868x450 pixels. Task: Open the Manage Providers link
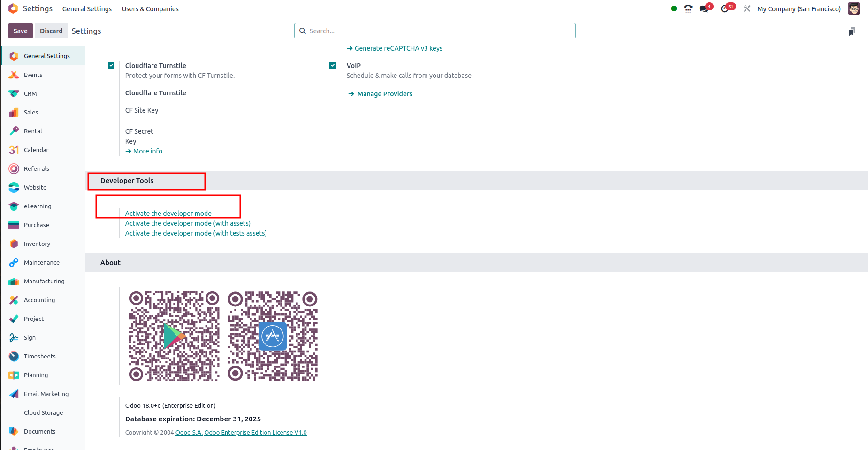pyautogui.click(x=384, y=94)
